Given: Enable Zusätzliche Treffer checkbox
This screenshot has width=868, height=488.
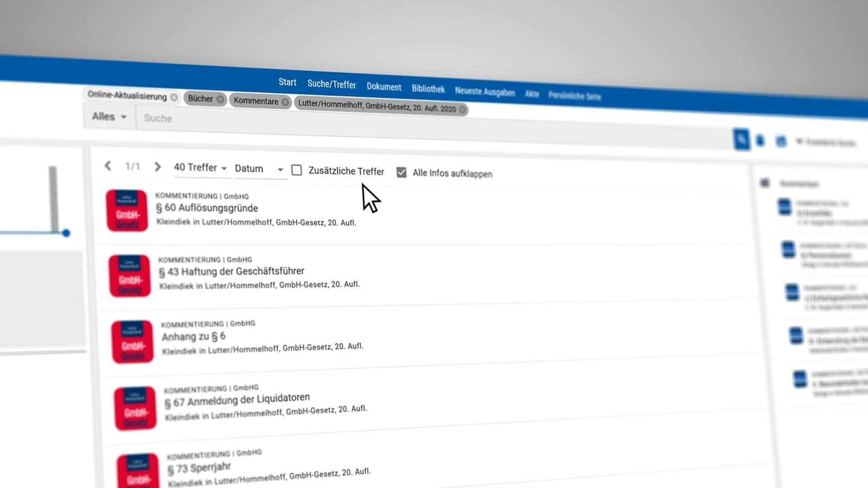Looking at the screenshot, I should tap(297, 170).
